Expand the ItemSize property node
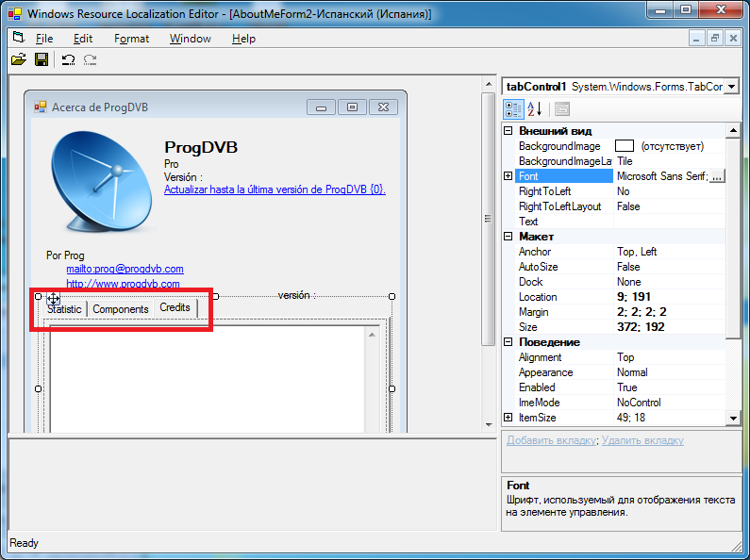This screenshot has width=750, height=560. [508, 418]
